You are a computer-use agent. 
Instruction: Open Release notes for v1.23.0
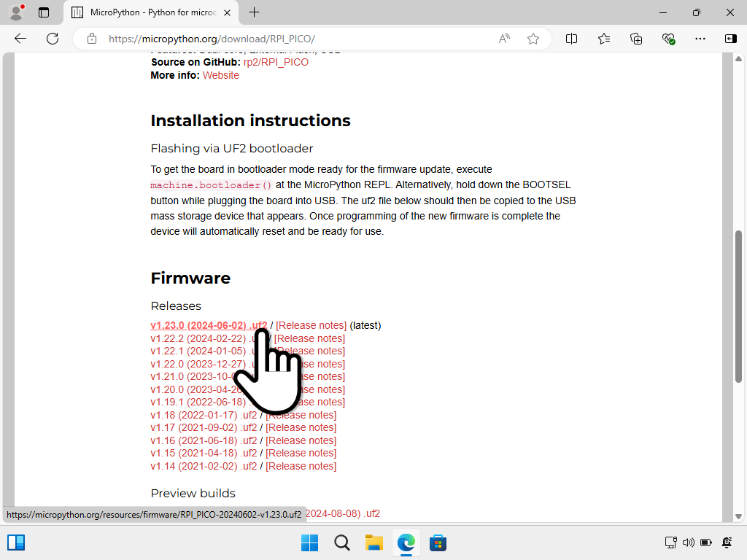(x=311, y=325)
